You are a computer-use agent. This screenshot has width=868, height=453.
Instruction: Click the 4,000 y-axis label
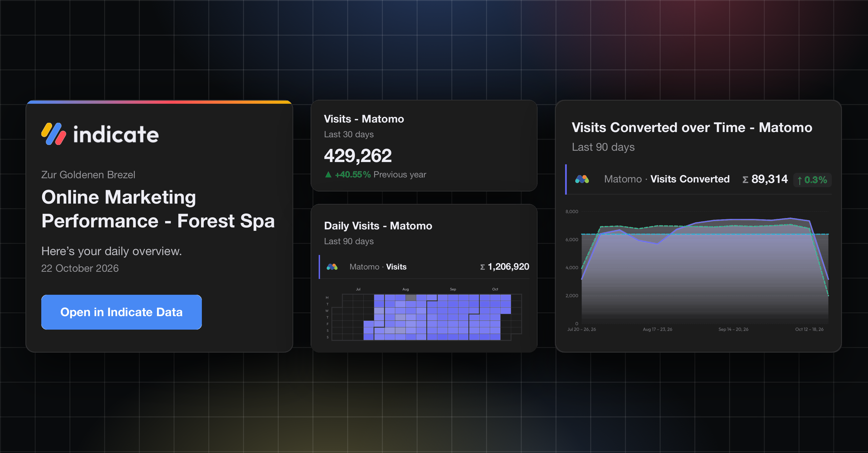pyautogui.click(x=571, y=267)
